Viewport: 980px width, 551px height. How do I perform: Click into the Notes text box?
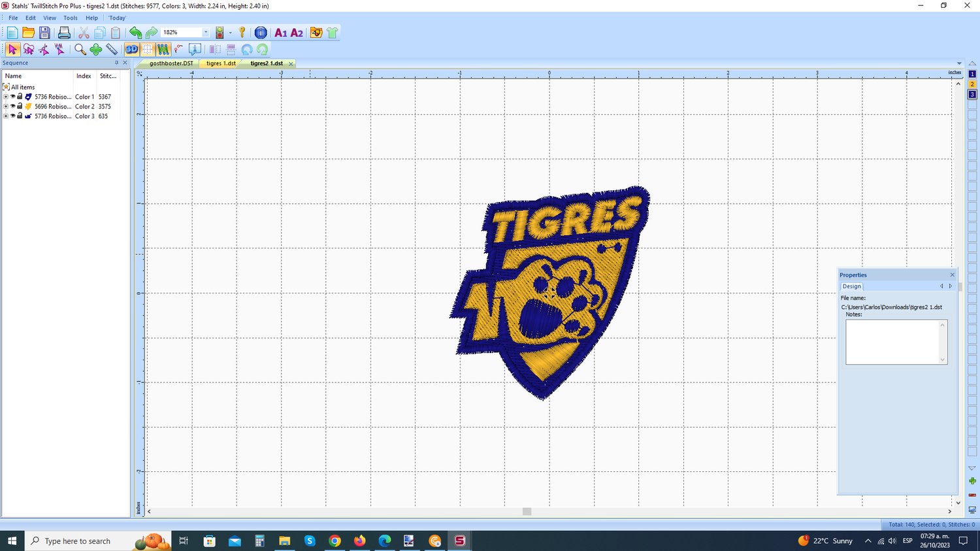(892, 342)
